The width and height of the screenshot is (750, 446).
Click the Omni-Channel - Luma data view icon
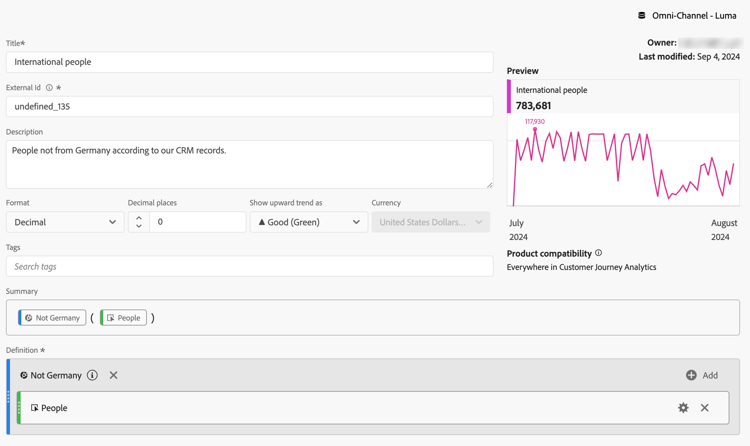642,16
